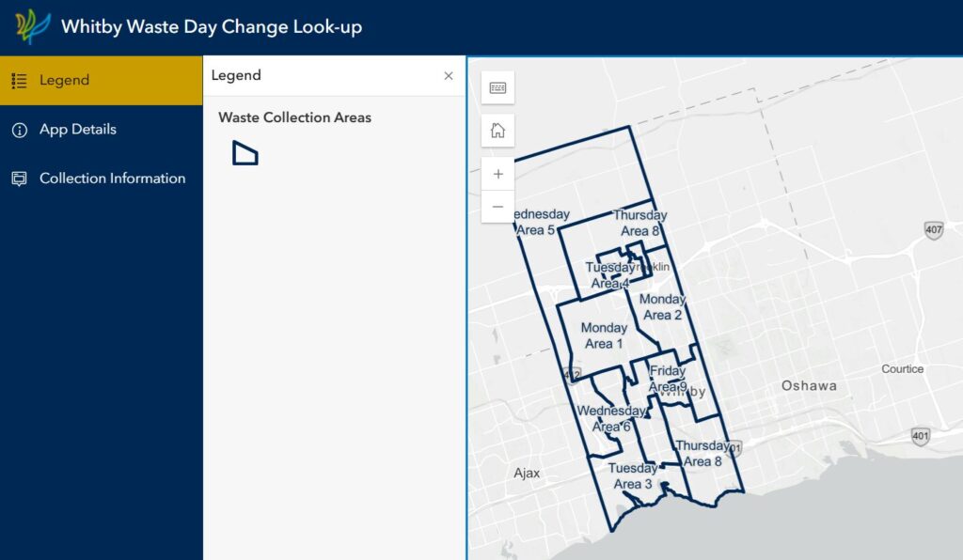
Task: Close the Legend panel
Action: point(449,76)
